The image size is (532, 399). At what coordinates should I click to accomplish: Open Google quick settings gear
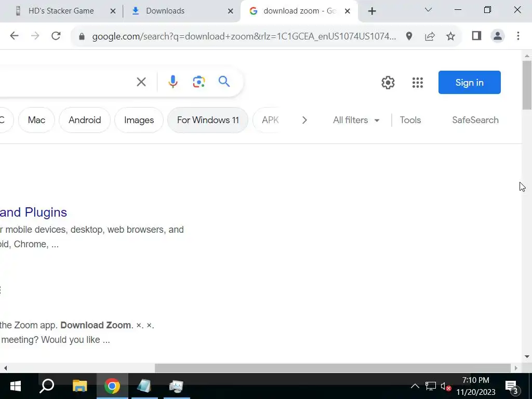pyautogui.click(x=388, y=83)
